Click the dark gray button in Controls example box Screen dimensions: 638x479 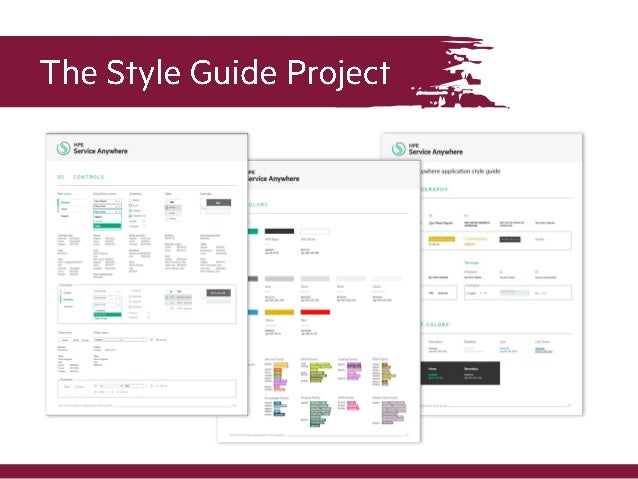(x=218, y=293)
